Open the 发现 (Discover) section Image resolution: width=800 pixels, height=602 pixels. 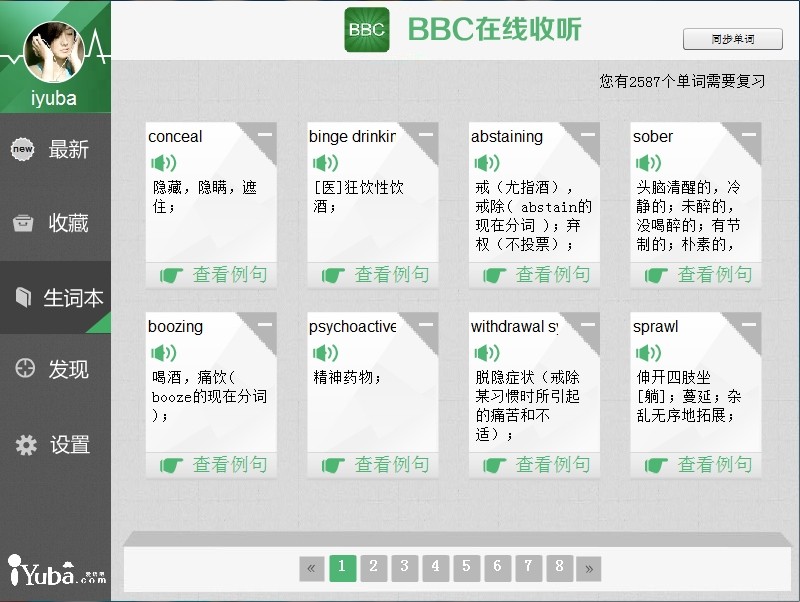pos(55,369)
